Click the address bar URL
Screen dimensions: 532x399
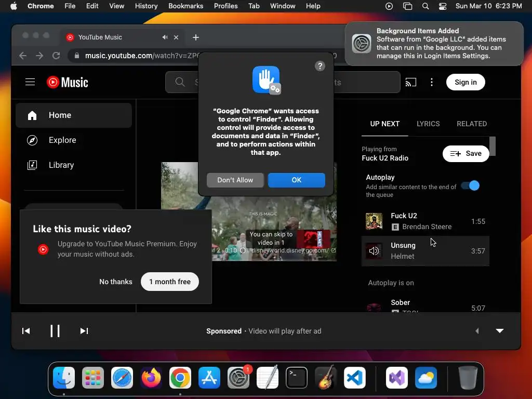pos(141,55)
